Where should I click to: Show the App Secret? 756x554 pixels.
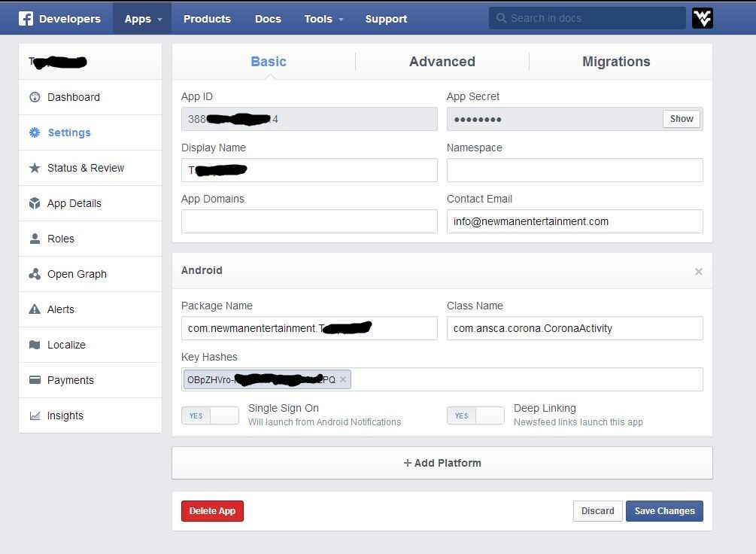tap(682, 119)
